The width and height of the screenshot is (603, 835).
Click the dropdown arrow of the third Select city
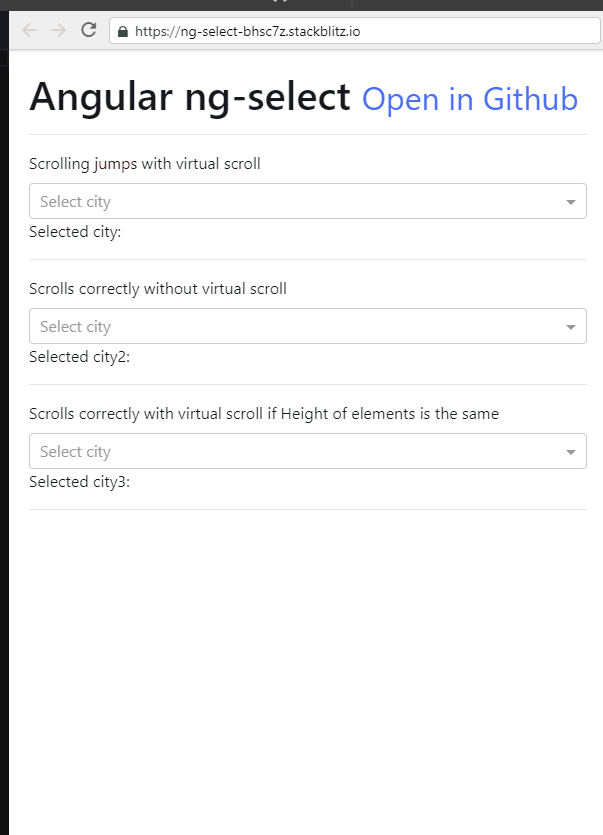(x=570, y=450)
